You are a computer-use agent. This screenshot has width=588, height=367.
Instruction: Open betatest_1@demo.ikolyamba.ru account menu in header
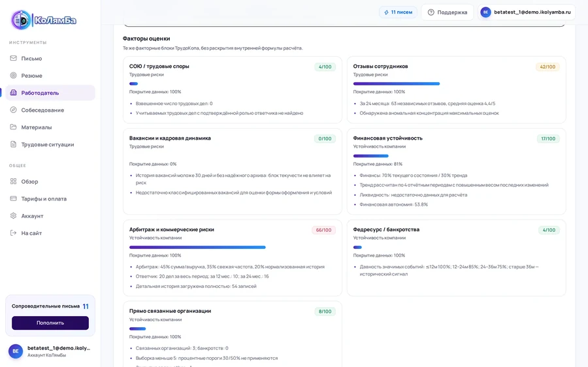[x=527, y=12]
